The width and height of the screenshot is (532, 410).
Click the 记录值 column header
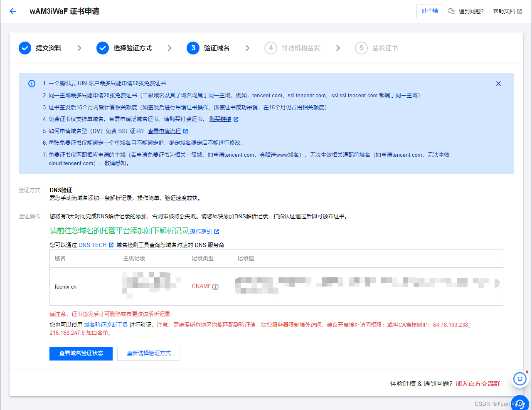click(246, 258)
